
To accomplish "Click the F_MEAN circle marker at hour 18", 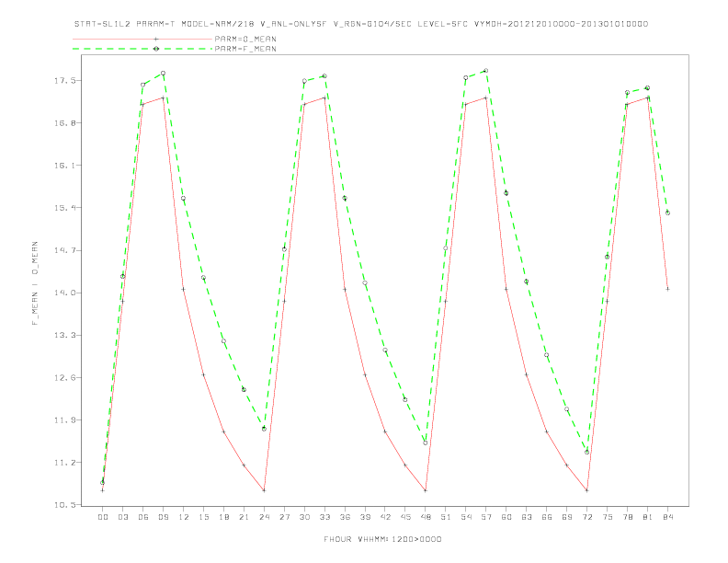I will coord(223,341).
